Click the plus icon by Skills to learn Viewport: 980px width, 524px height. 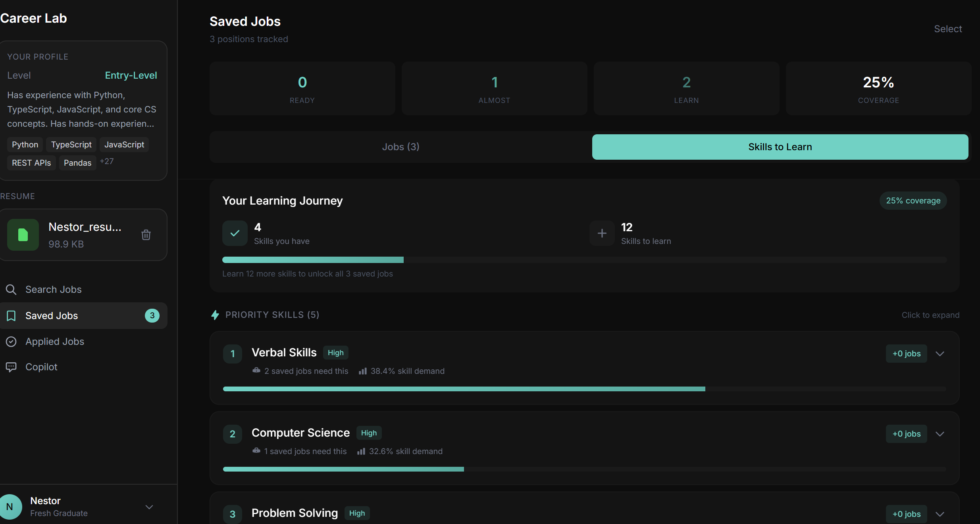[x=602, y=233]
